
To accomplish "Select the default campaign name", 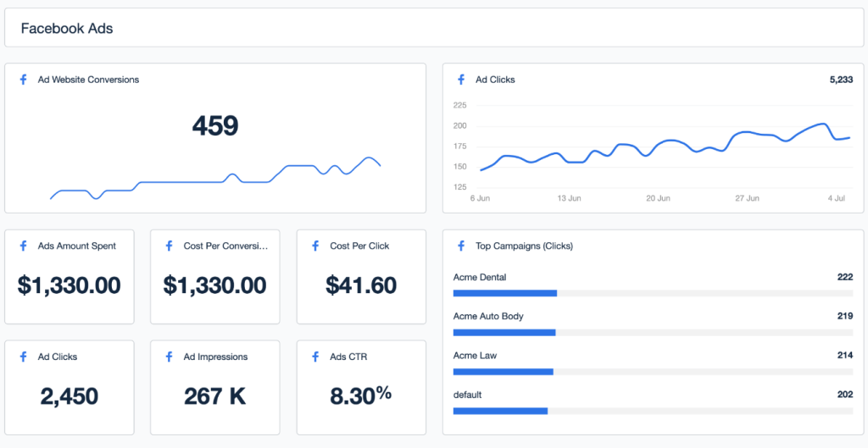I will click(467, 395).
